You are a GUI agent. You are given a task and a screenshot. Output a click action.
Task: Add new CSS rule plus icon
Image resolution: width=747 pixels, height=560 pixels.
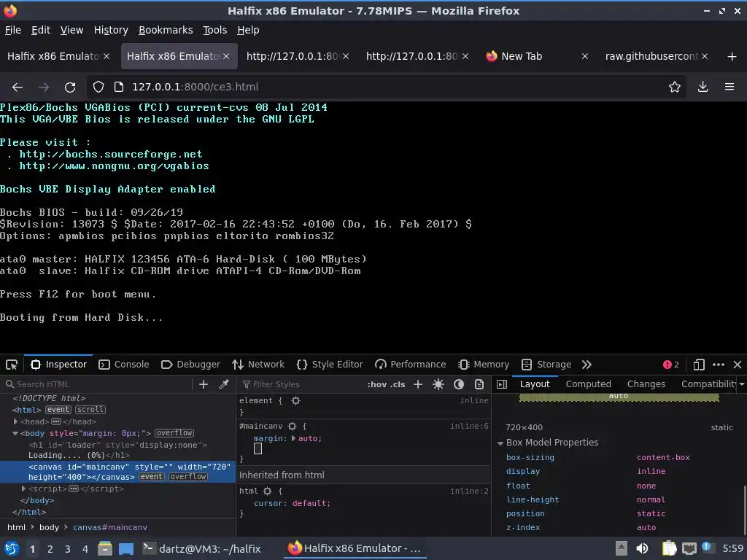tap(418, 384)
